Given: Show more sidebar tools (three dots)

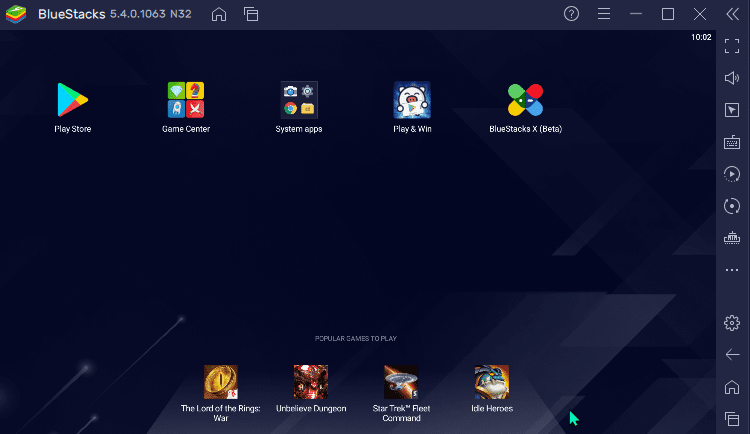Looking at the screenshot, I should pos(732,270).
